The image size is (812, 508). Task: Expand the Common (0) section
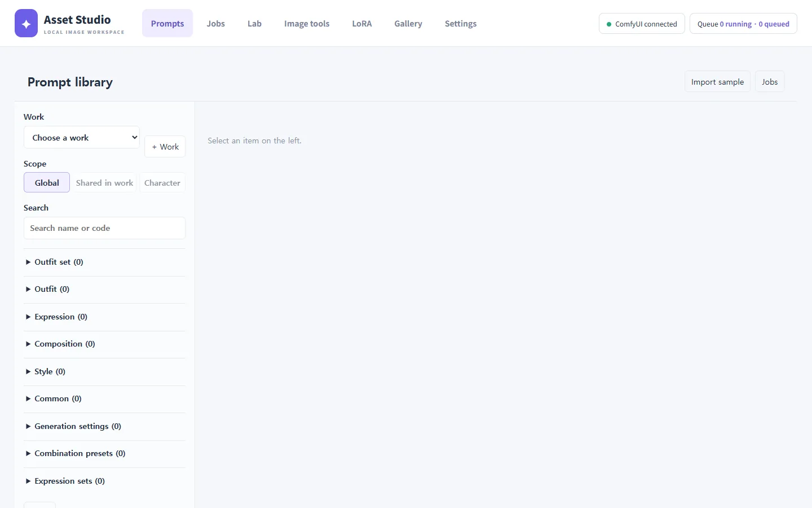pyautogui.click(x=104, y=398)
